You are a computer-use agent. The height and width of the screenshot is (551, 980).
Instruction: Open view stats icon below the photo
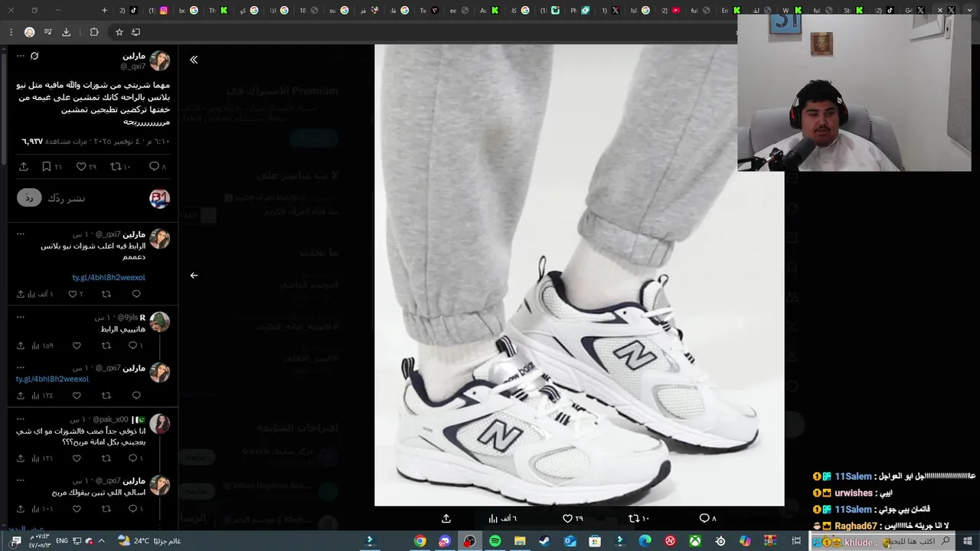502,518
